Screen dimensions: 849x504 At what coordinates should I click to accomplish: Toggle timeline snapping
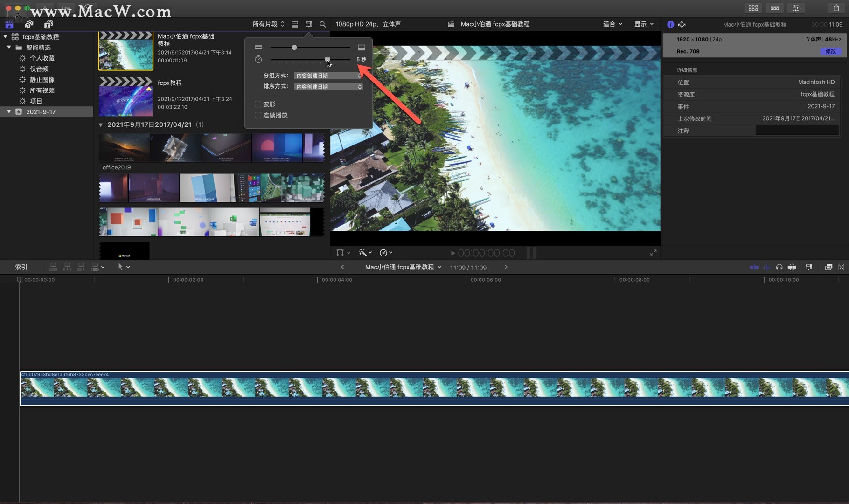coord(792,267)
